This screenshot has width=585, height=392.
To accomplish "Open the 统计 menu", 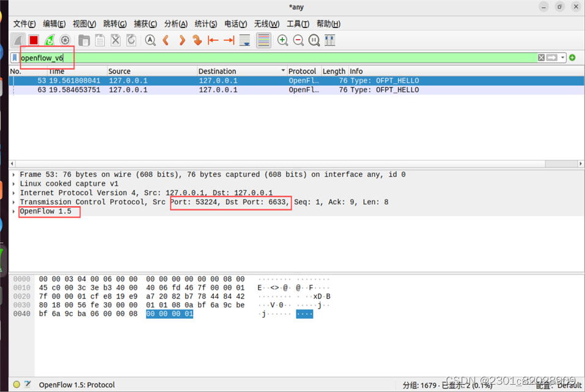I will click(x=205, y=24).
